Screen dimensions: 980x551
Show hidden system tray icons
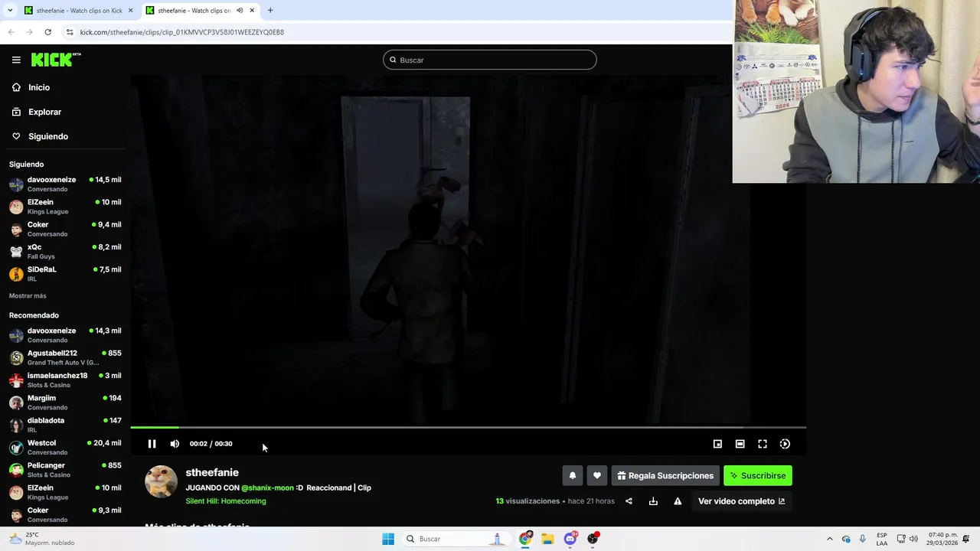[x=829, y=539]
